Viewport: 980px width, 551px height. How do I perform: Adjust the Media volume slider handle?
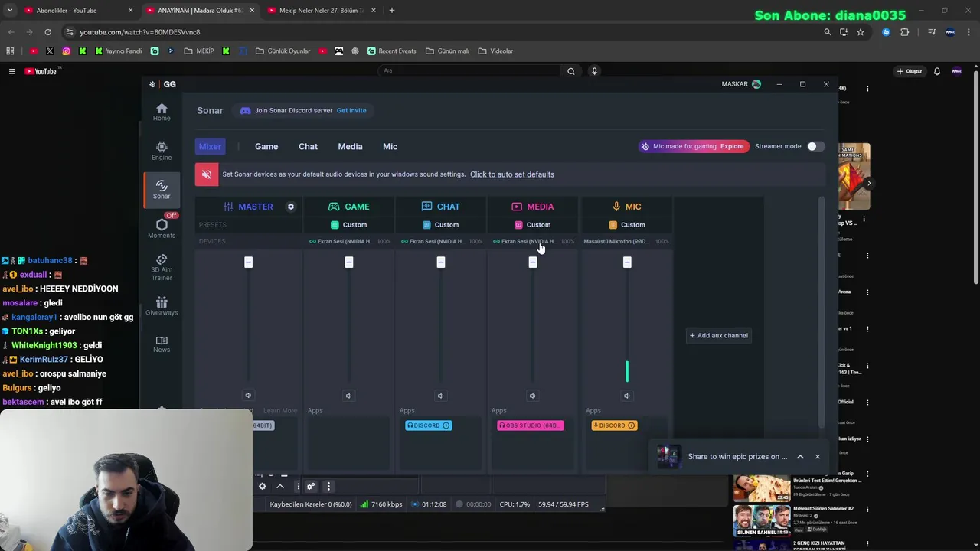[532, 262]
